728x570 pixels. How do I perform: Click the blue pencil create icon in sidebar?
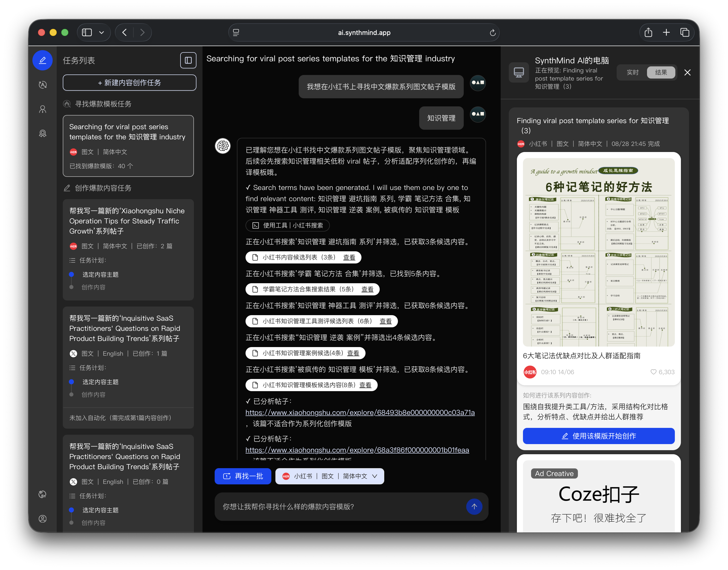(42, 60)
